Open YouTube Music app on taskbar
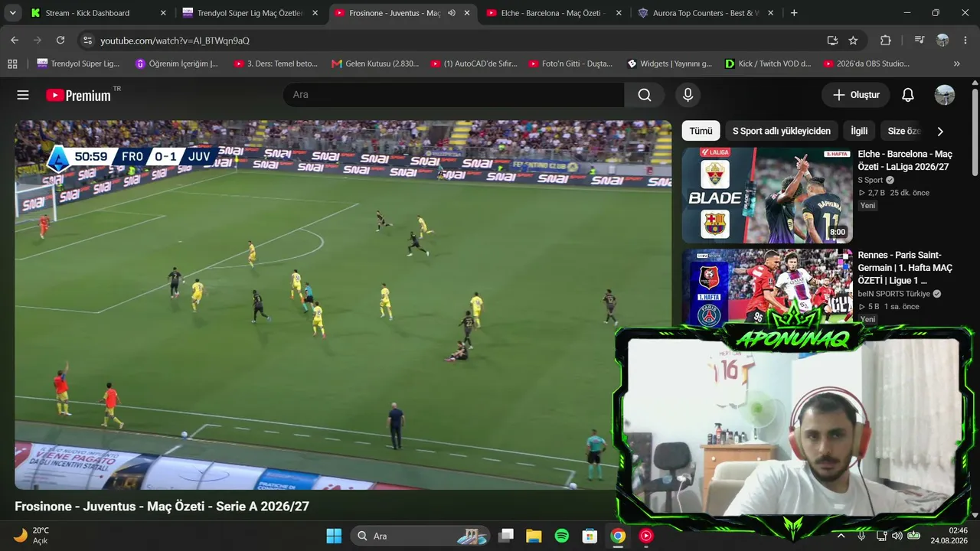This screenshot has height=551, width=980. coord(646,536)
